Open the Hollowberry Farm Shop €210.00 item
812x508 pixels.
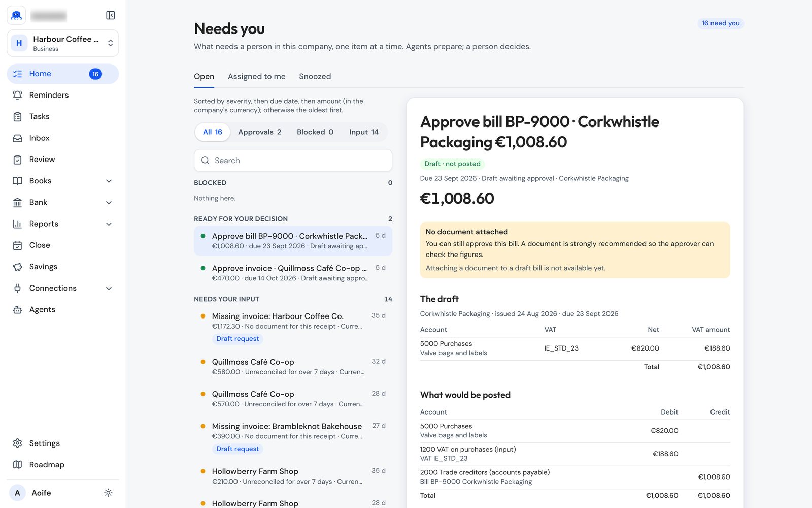293,477
